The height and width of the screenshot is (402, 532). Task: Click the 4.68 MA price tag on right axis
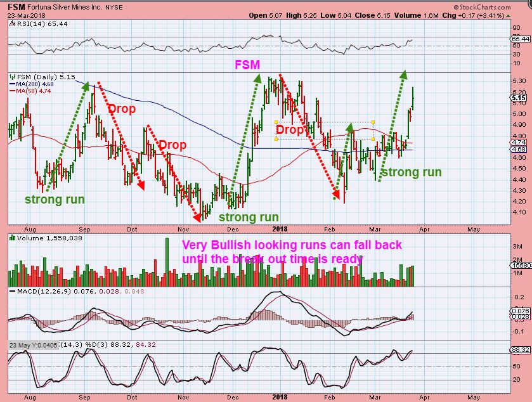click(519, 149)
